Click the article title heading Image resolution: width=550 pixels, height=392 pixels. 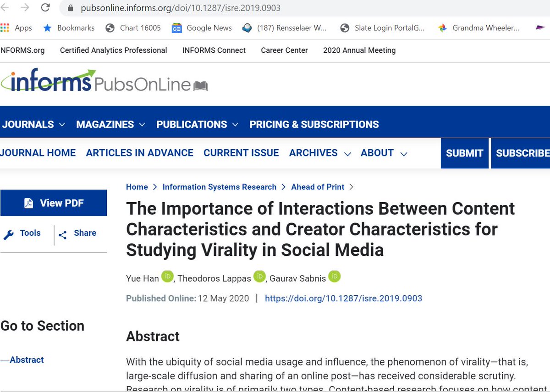(x=320, y=229)
